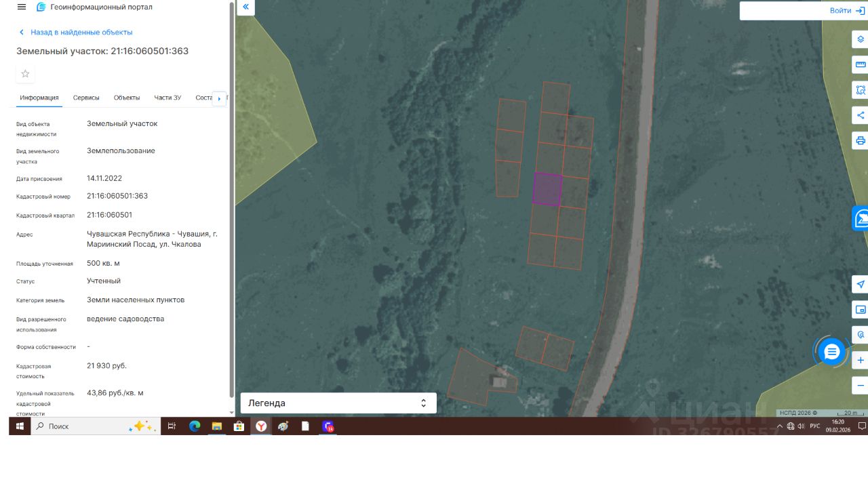Open Task View on the taskbar
This screenshot has height=488, width=868.
coord(172,426)
